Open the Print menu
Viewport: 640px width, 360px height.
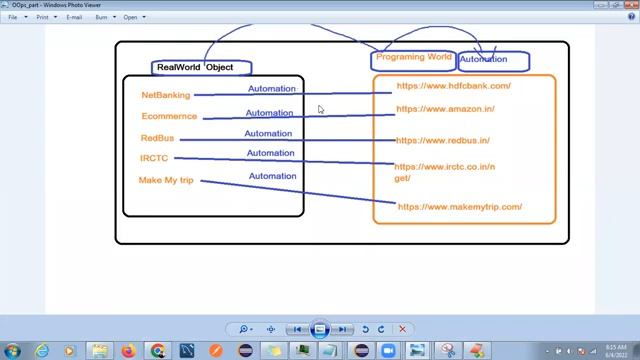42,17
